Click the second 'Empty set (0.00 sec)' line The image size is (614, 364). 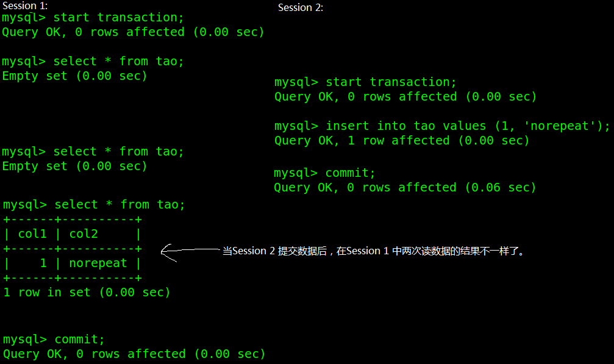coord(74,166)
